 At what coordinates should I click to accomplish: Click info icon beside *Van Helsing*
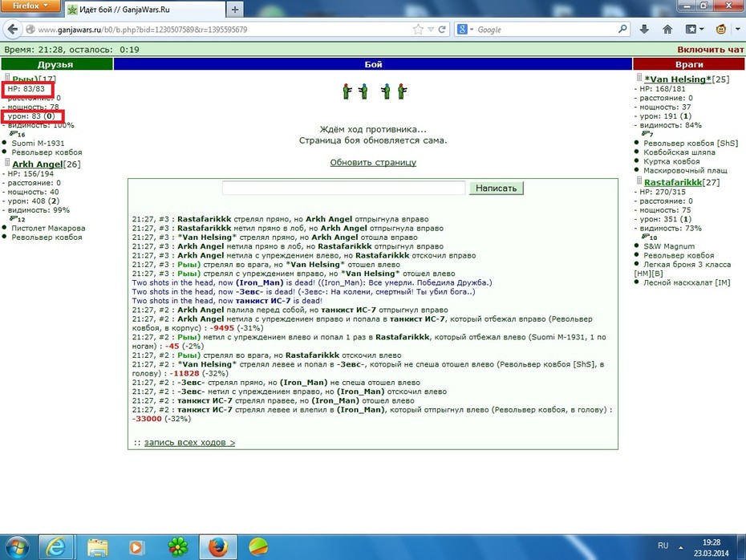tap(639, 78)
